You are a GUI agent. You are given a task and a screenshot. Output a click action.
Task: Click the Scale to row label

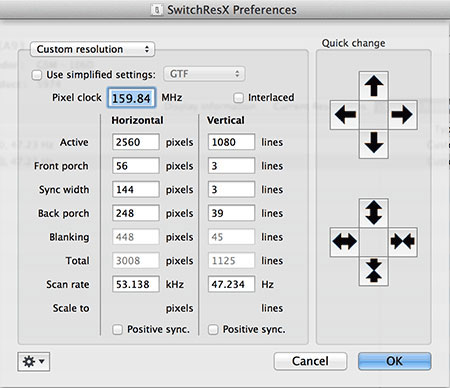pyautogui.click(x=71, y=308)
